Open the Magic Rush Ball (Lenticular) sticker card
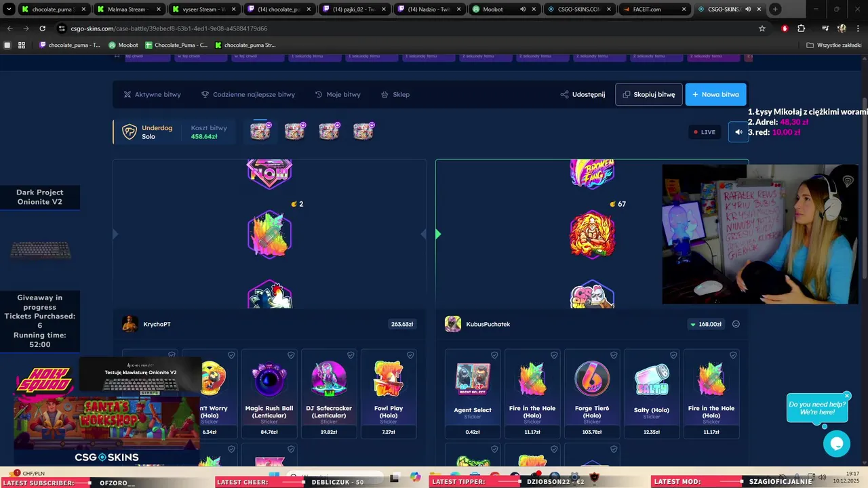This screenshot has height=488, width=868. point(269,394)
